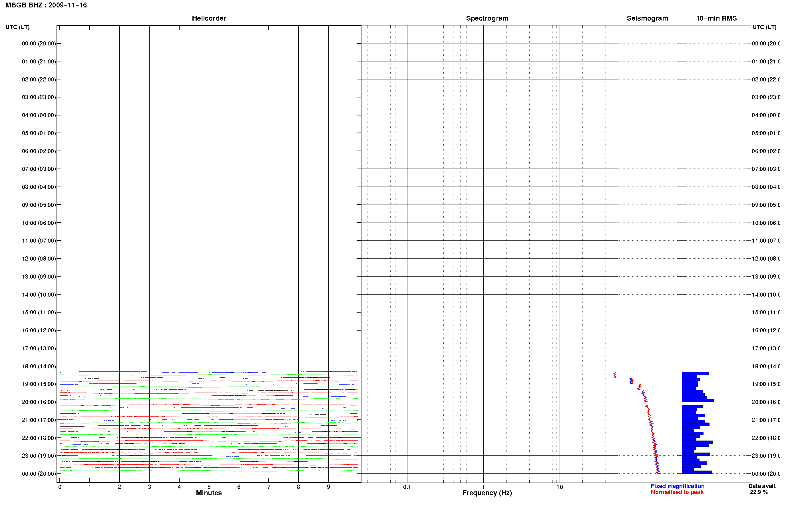
Task: Click the MBGB BHZ : 2009-11-16 title
Action: tap(46, 5)
